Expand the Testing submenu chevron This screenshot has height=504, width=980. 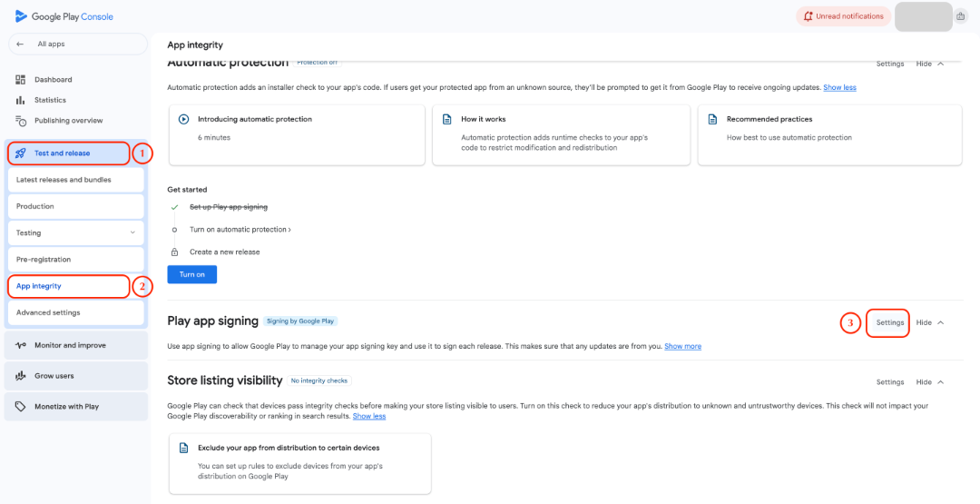coord(133,233)
